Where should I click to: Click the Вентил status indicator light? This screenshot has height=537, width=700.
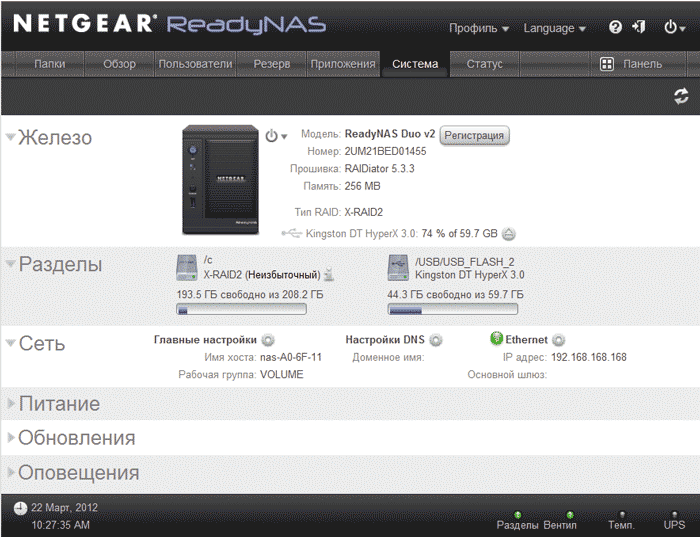pyautogui.click(x=570, y=515)
